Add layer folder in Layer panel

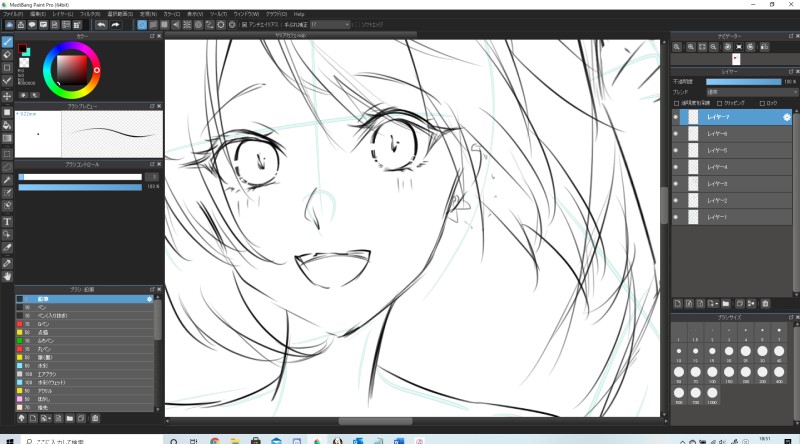point(726,304)
